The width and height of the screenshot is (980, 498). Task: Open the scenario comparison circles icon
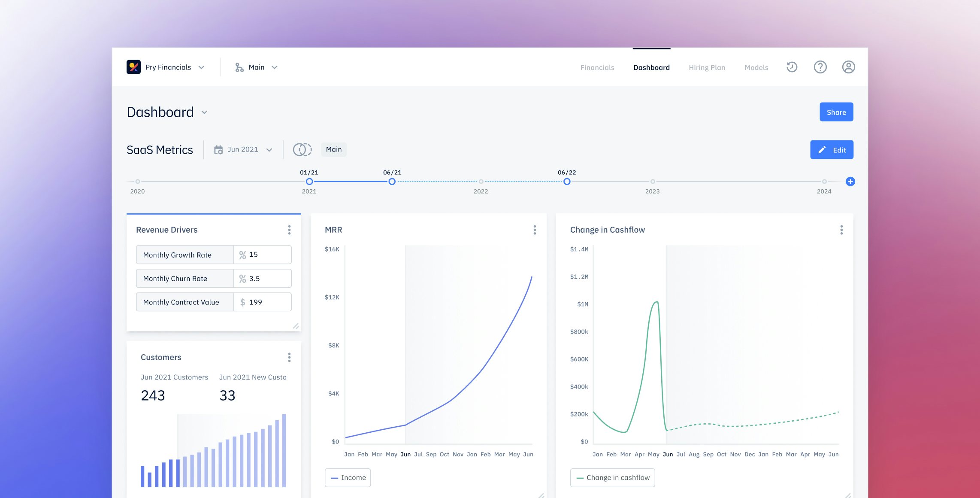click(x=302, y=149)
